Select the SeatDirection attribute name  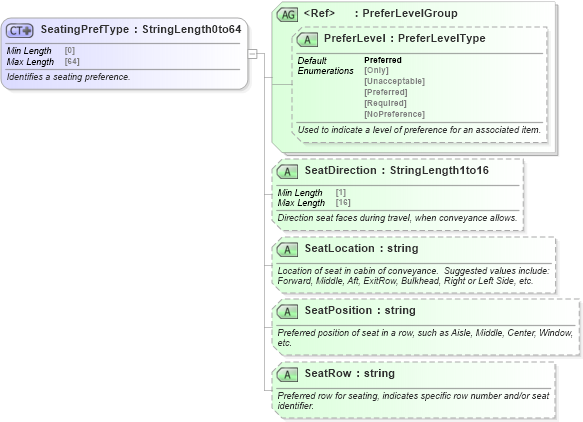tap(341, 170)
